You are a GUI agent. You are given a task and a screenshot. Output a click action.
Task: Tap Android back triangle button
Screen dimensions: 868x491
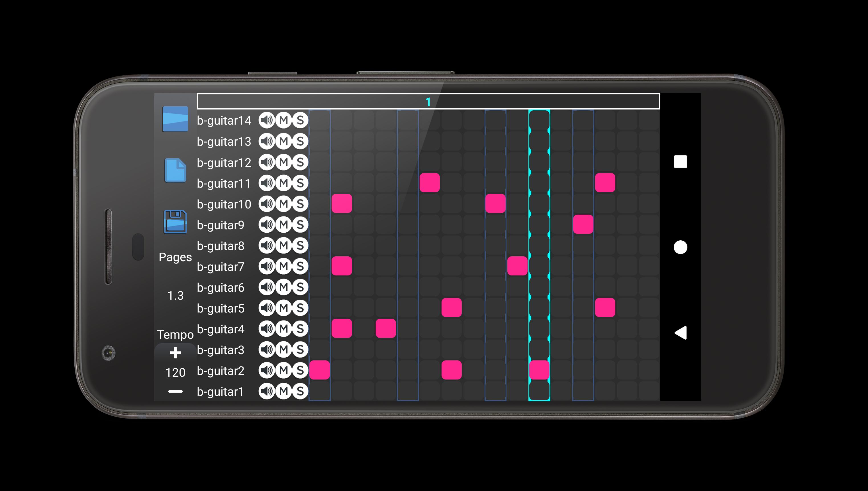(x=680, y=333)
